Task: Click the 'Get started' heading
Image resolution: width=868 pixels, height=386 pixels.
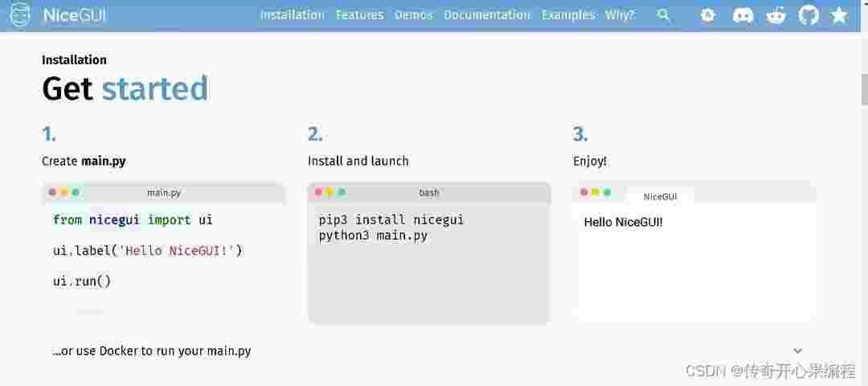Action: [125, 88]
